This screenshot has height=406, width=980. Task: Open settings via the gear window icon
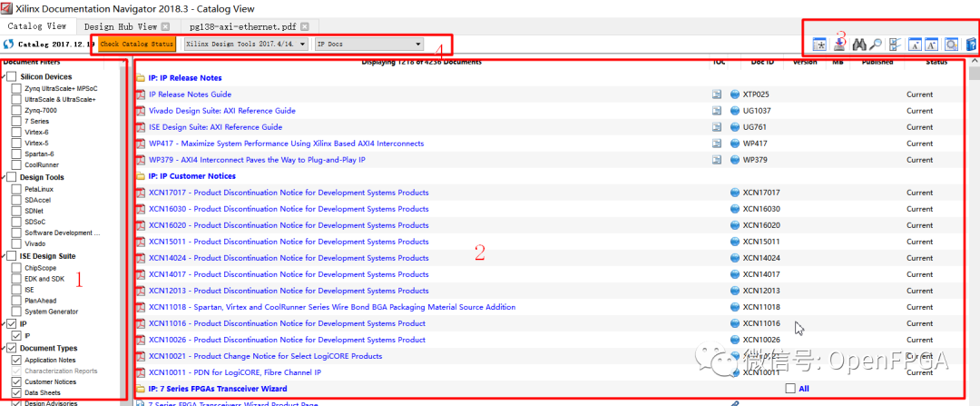[x=951, y=45]
